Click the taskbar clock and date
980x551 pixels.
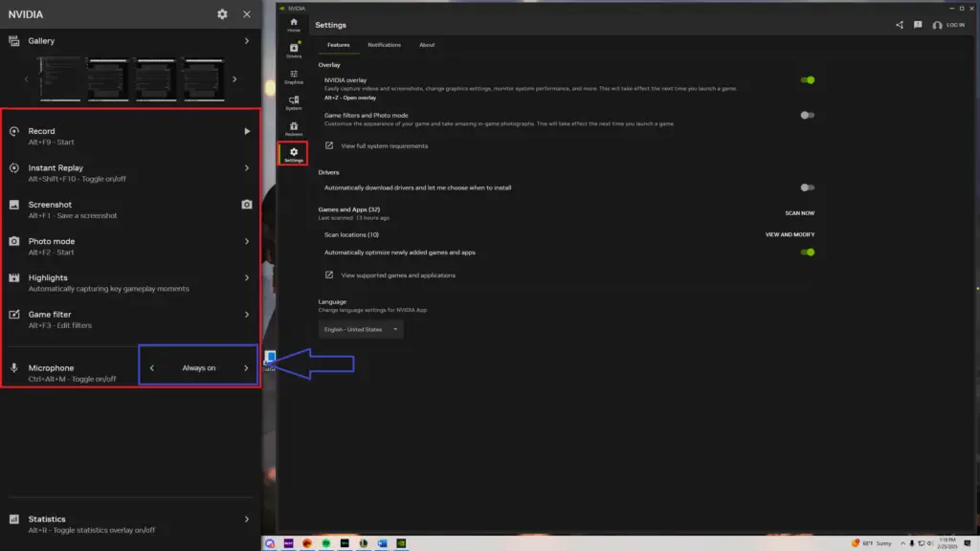(x=947, y=543)
